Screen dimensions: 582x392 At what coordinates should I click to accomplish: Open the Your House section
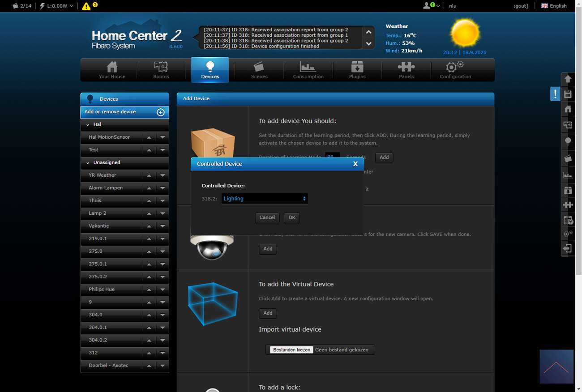pos(112,70)
